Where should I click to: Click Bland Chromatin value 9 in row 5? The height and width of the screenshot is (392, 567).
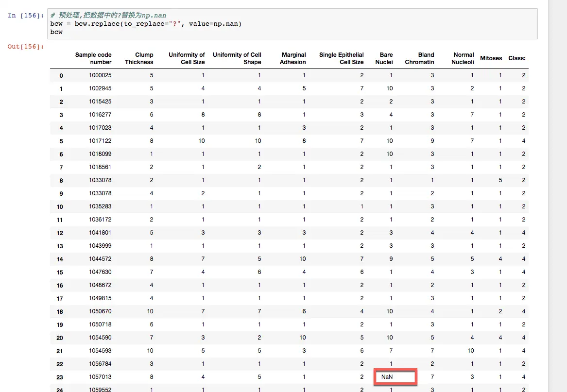(x=432, y=141)
